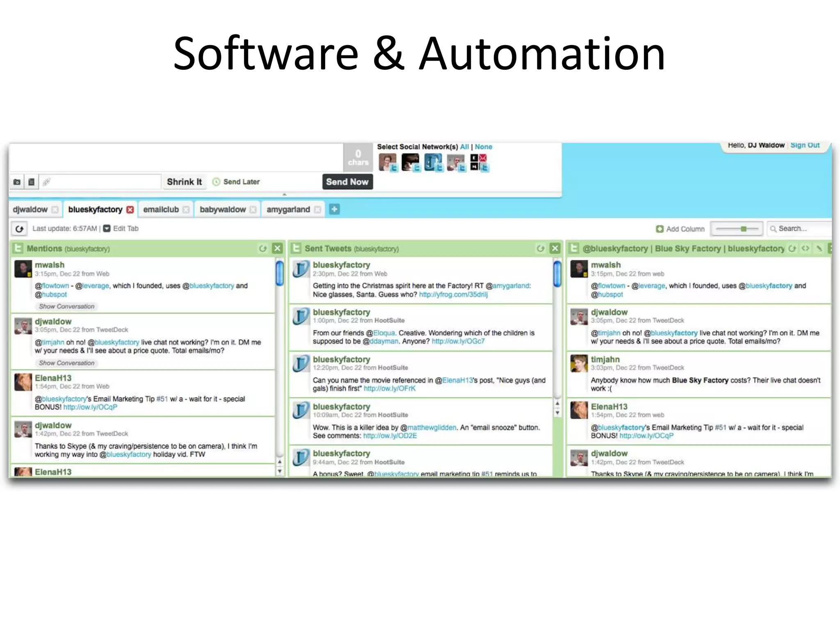
Task: Click the Add Column plus icon
Action: [x=660, y=229]
